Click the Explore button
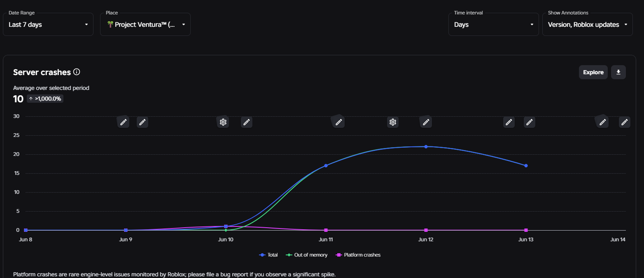This screenshot has height=278, width=644. [x=593, y=72]
